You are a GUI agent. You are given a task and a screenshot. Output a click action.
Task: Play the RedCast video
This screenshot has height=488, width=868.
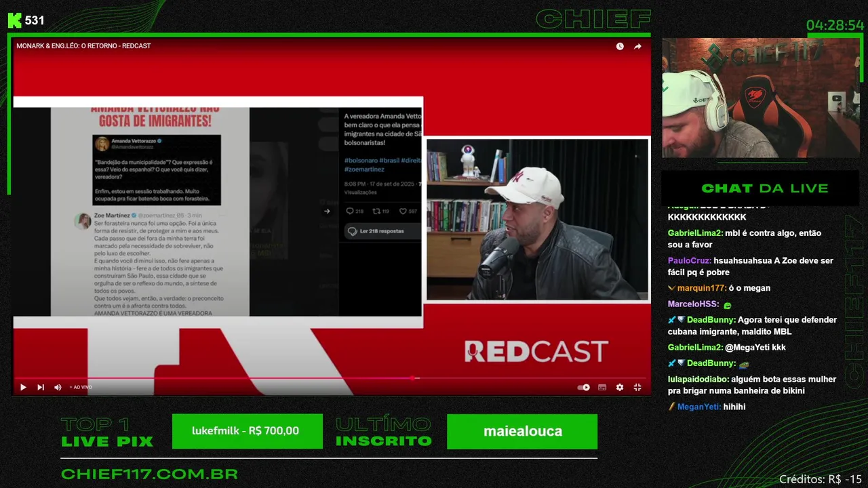(23, 387)
